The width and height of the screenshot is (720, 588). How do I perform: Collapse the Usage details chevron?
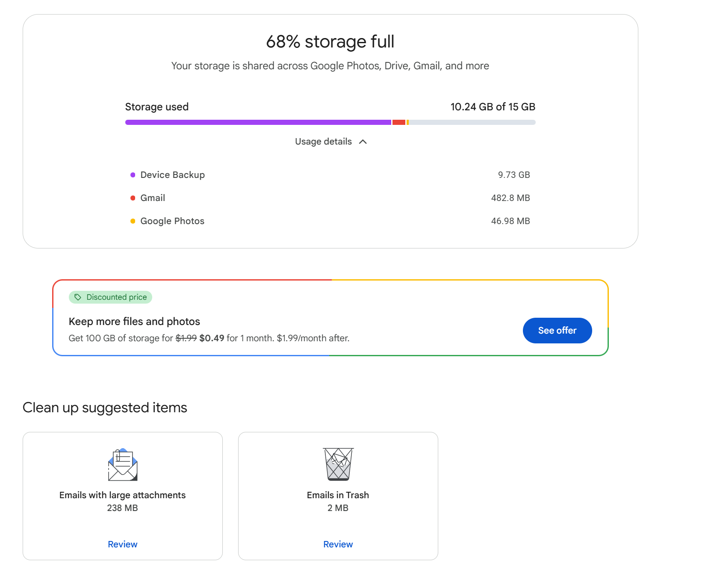click(x=363, y=142)
